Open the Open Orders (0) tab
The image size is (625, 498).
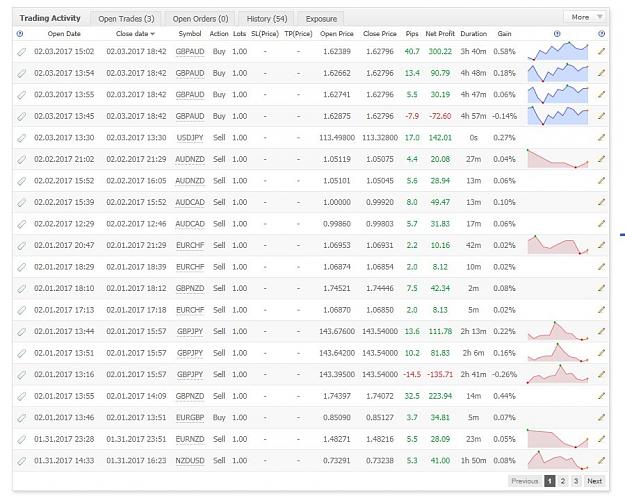[200, 19]
